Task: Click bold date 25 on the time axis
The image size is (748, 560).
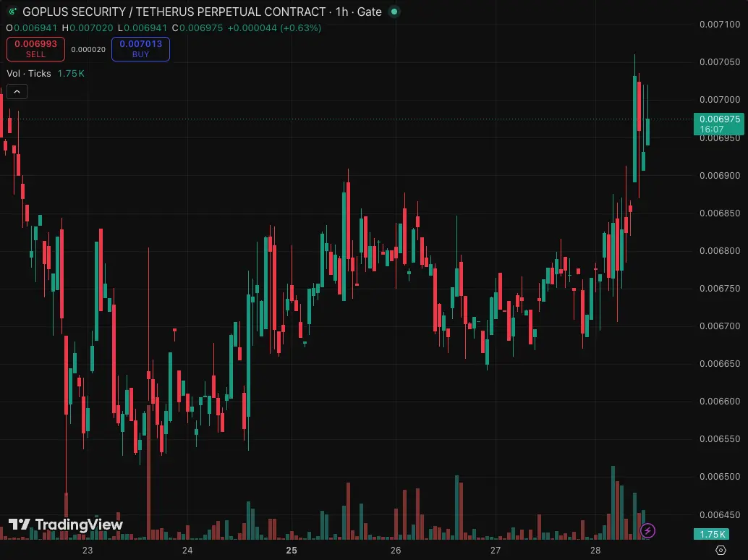Action: click(x=292, y=551)
